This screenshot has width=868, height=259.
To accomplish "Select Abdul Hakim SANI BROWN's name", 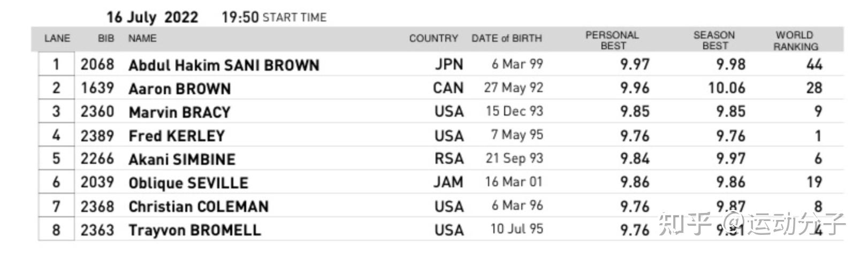I will pos(224,65).
